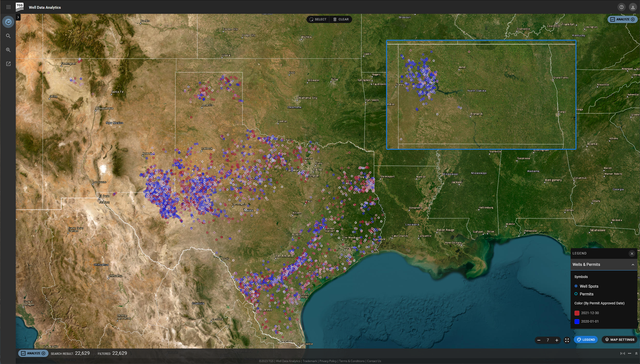The image size is (640, 364).
Task: Open the user account profile icon
Action: coord(632,7)
